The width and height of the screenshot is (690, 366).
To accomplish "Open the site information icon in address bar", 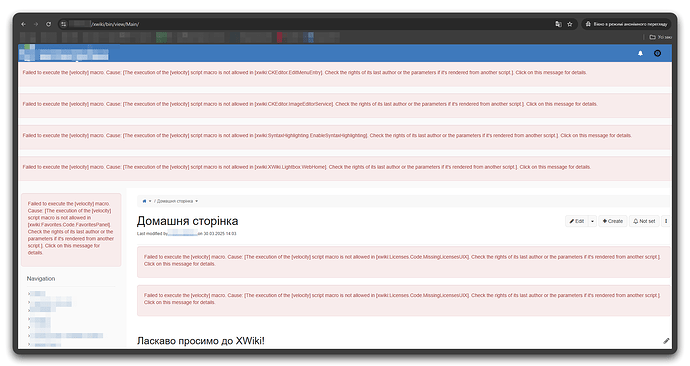I will (64, 24).
